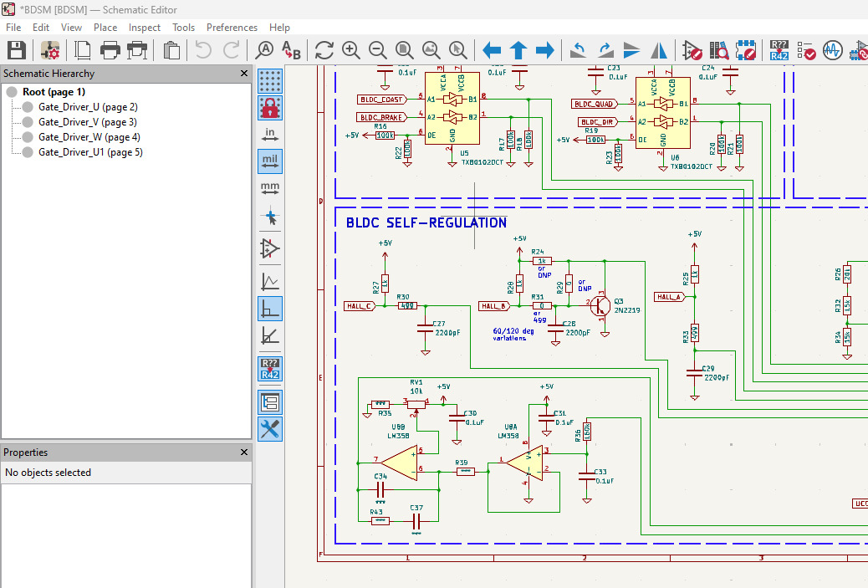Open the Simulator waveform icon
Image resolution: width=868 pixels, height=588 pixels.
point(833,50)
